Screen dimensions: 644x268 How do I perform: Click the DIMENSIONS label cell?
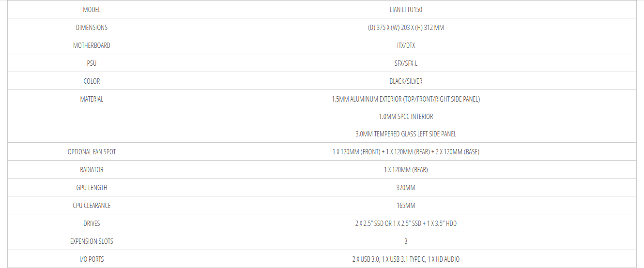(92, 28)
